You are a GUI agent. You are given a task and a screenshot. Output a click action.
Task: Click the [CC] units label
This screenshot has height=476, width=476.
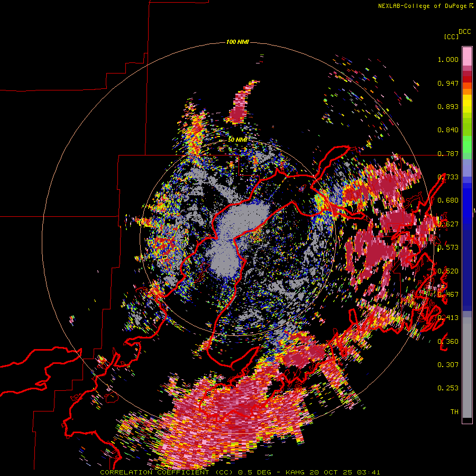(x=451, y=36)
